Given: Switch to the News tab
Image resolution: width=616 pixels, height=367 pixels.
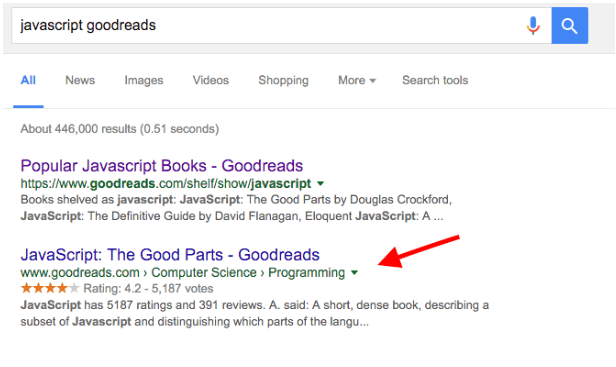Looking at the screenshot, I should [x=80, y=80].
